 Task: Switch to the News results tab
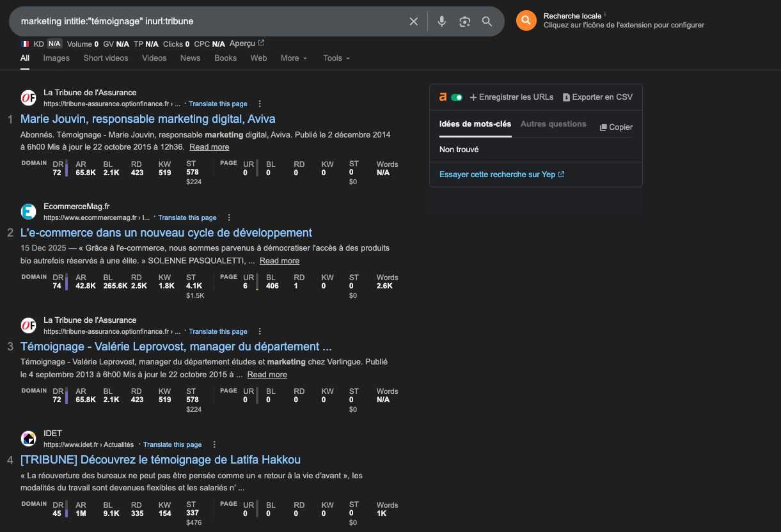189,58
